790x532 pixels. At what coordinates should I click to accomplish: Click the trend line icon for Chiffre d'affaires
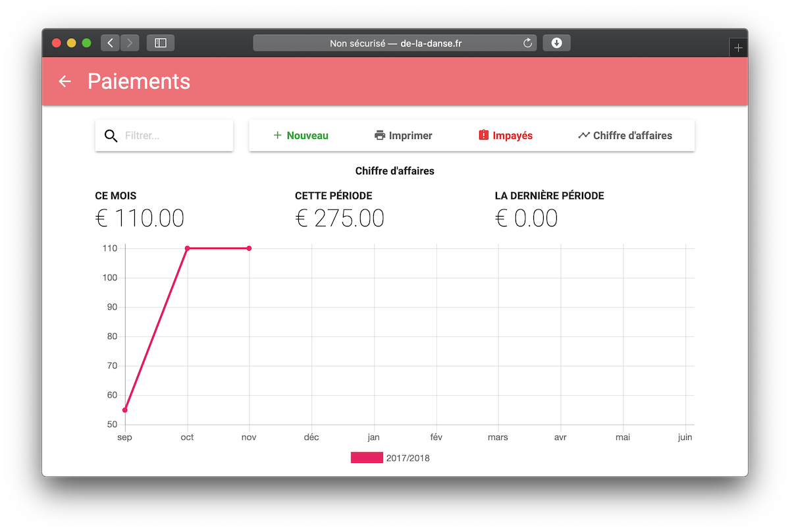[x=584, y=136]
